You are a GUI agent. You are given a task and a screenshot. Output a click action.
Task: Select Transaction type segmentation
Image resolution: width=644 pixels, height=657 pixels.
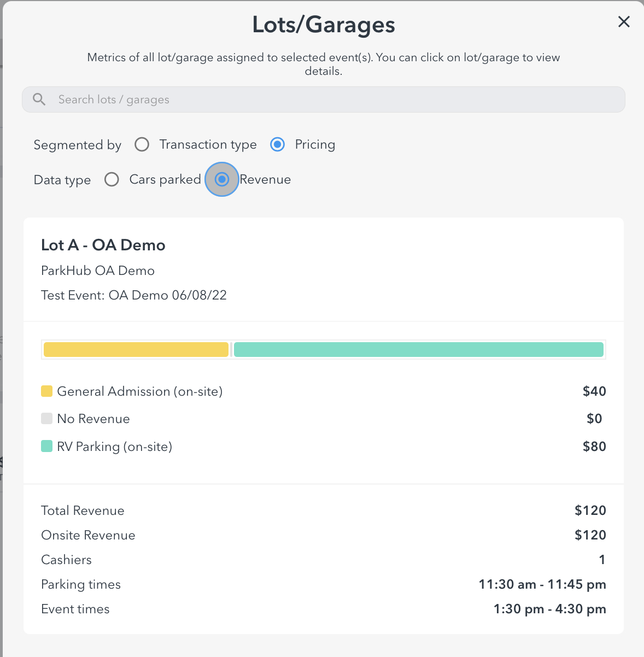pyautogui.click(x=142, y=144)
